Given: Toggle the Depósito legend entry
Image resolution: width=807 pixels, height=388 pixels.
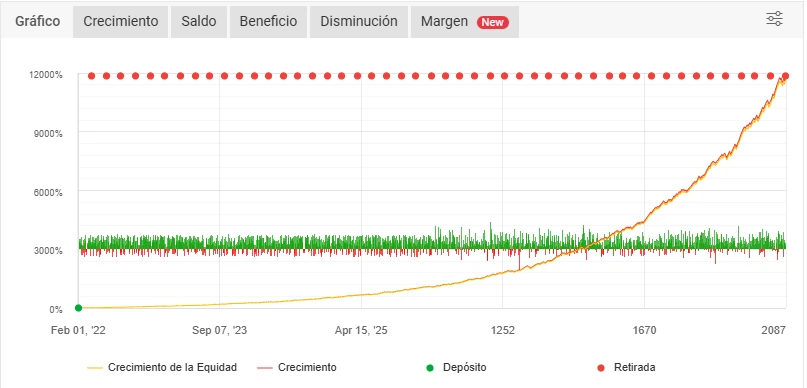Looking at the screenshot, I should coord(456,367).
